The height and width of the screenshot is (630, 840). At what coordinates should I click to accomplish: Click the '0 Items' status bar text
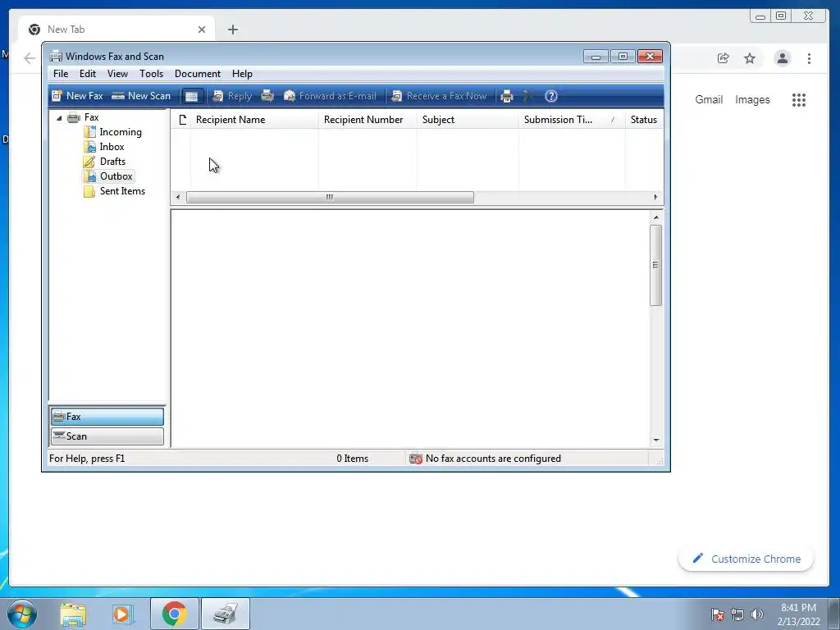coord(353,459)
